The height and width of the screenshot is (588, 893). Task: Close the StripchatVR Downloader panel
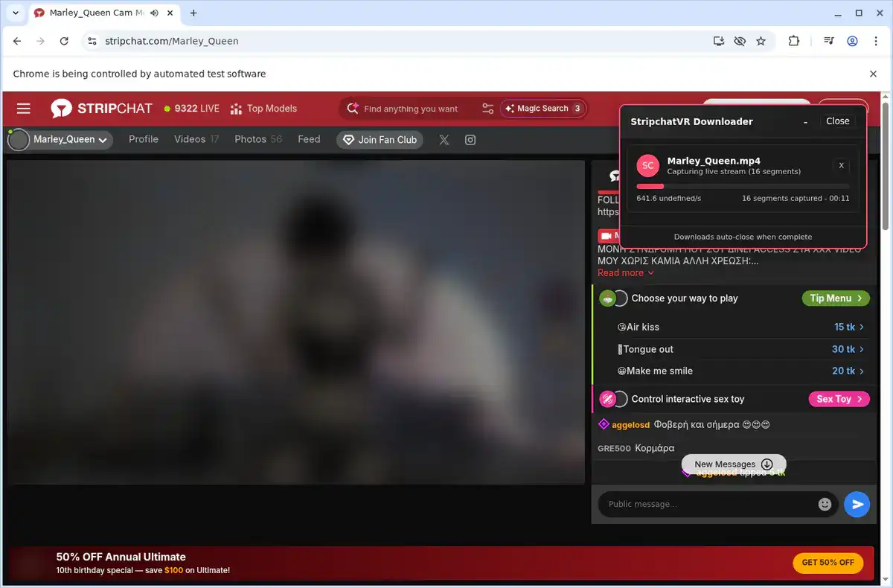tap(837, 121)
